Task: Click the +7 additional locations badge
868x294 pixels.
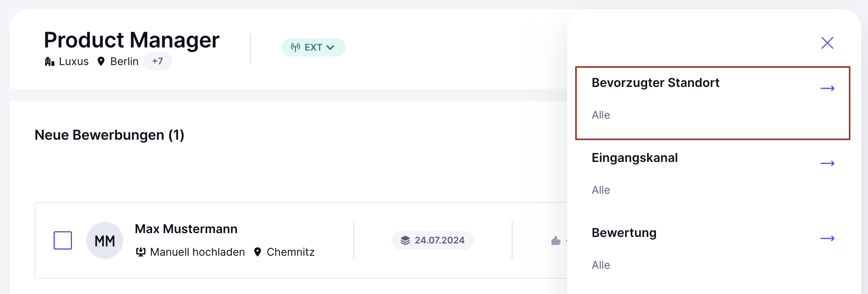Action: tap(157, 61)
